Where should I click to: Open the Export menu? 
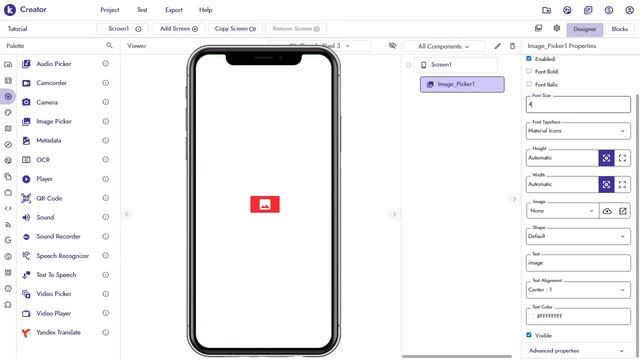pos(174,10)
